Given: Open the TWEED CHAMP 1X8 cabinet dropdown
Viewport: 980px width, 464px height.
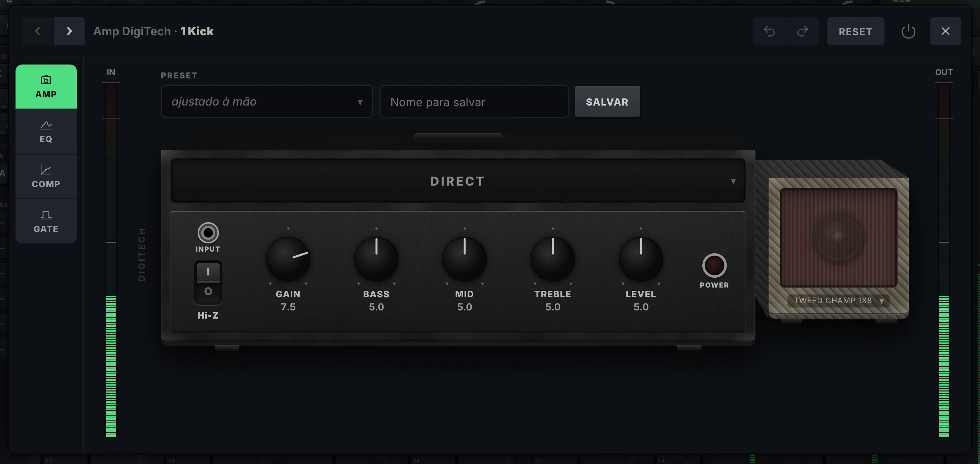Looking at the screenshot, I should (839, 301).
